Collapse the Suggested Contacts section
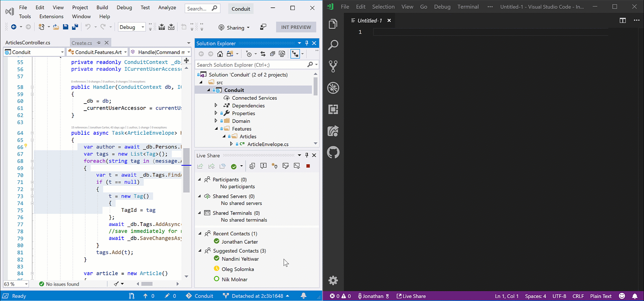This screenshot has width=644, height=301. (x=200, y=250)
